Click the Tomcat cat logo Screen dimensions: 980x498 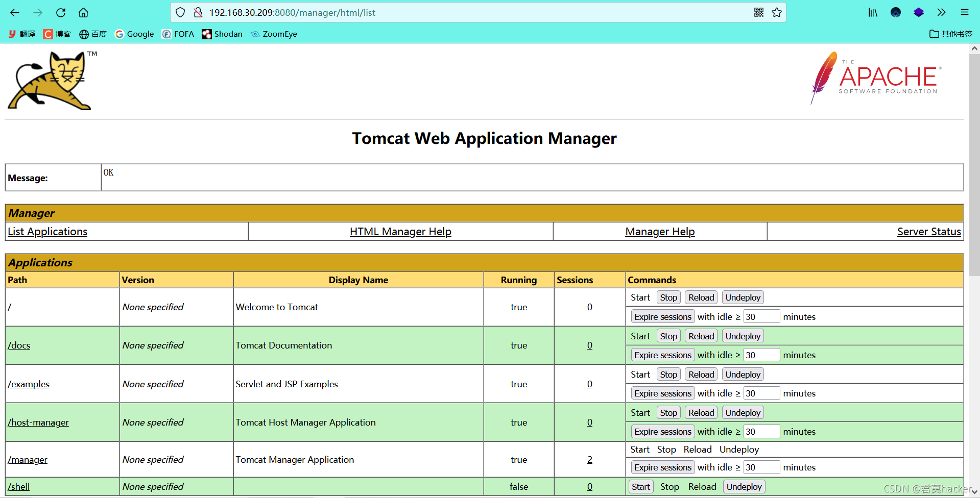click(52, 80)
